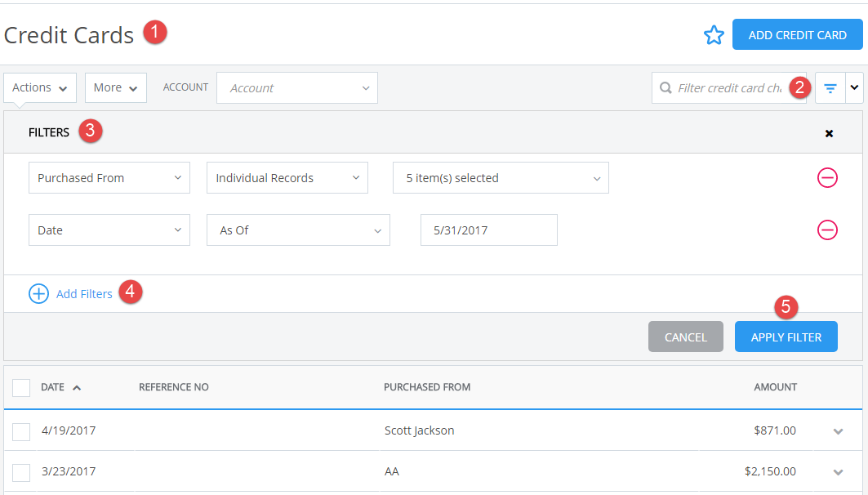The height and width of the screenshot is (495, 868).
Task: Click the 5/31/2017 date input field
Action: tap(489, 230)
